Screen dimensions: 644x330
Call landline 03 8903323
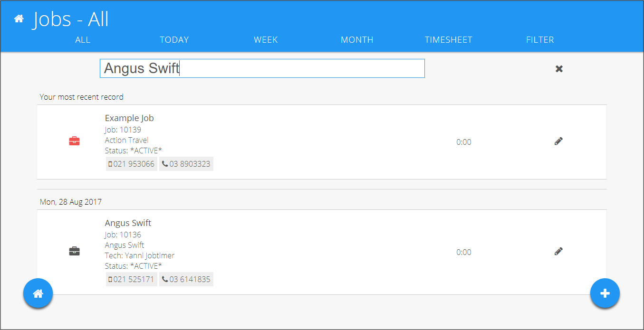[186, 164]
